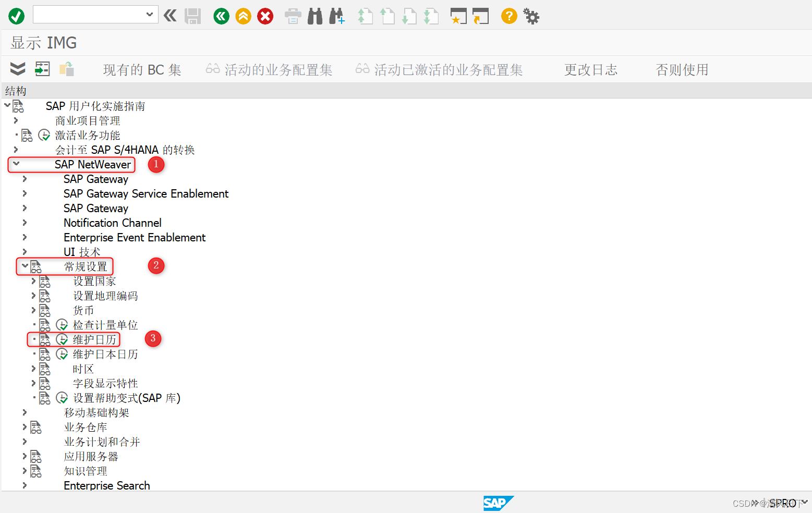Screen dimensions: 812x513
Task: Select the 业务计划和合并 tree row
Action: pyautogui.click(x=102, y=442)
